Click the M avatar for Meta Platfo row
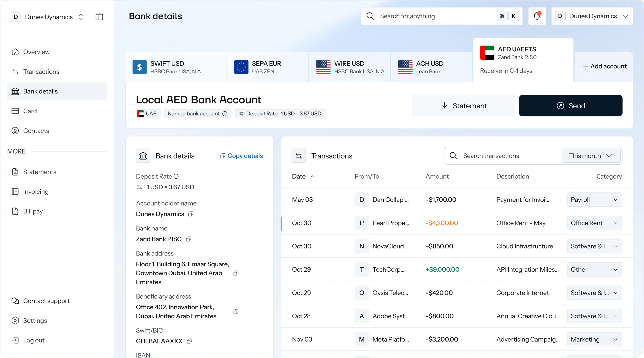This screenshot has width=644, height=358. pos(361,339)
